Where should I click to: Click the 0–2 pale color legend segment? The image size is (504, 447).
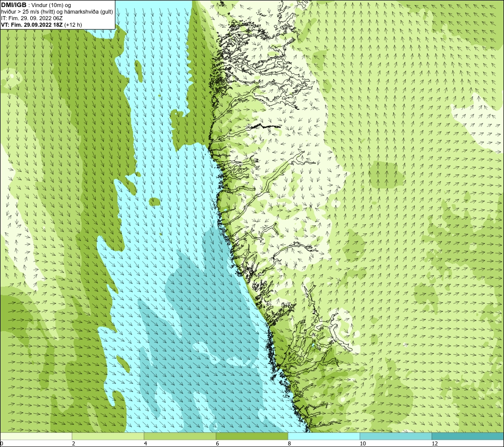click(x=36, y=436)
